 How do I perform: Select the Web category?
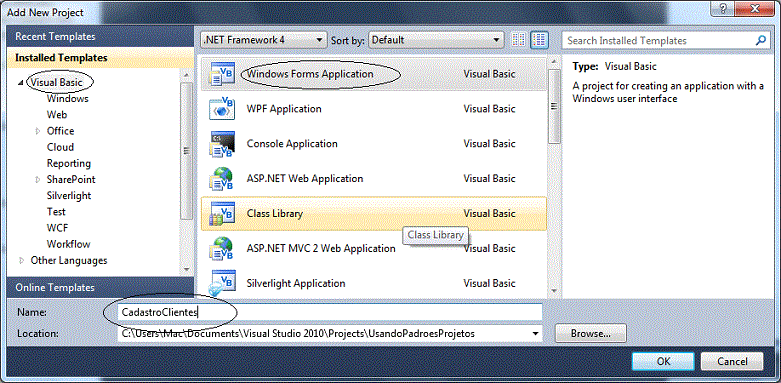57,115
